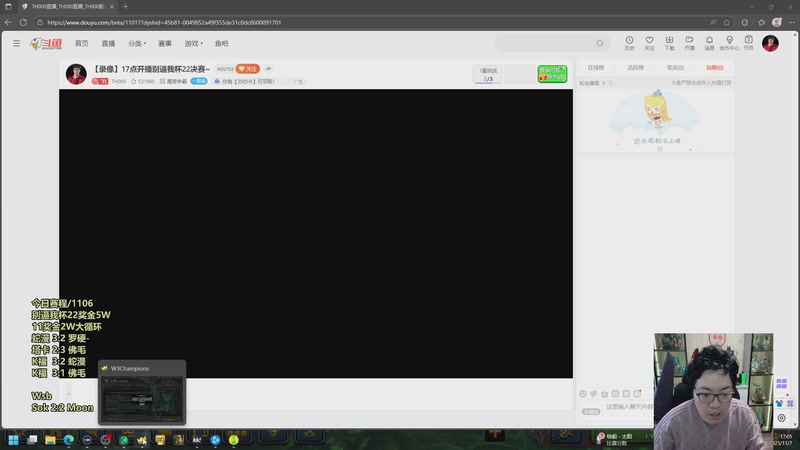Share the stream via arrow icon
The image size is (800, 450).
pyautogui.click(x=268, y=69)
